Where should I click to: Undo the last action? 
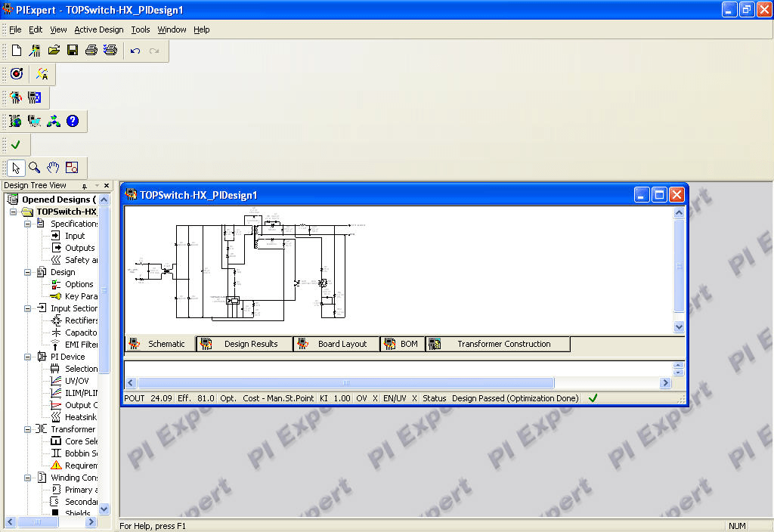click(x=135, y=51)
